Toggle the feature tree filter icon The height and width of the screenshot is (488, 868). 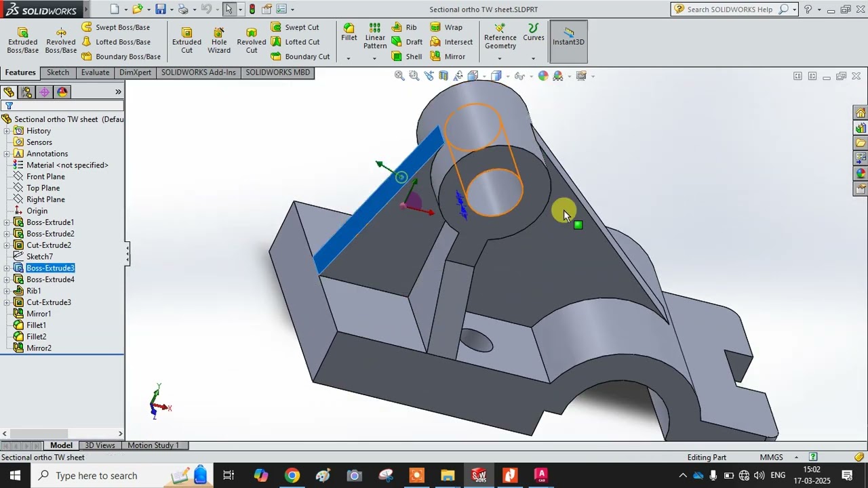9,106
